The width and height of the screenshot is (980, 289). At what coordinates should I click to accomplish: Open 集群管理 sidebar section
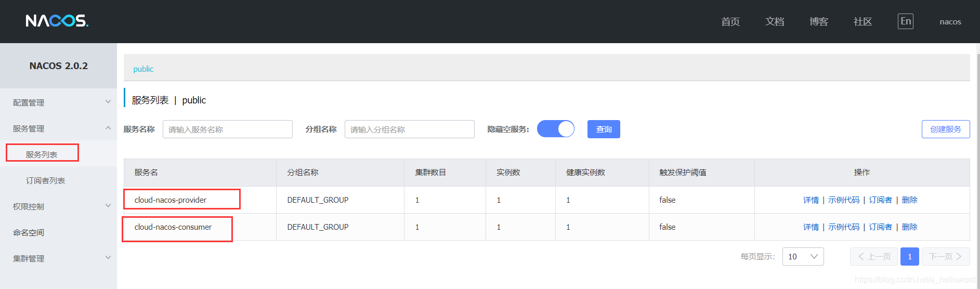click(29, 258)
